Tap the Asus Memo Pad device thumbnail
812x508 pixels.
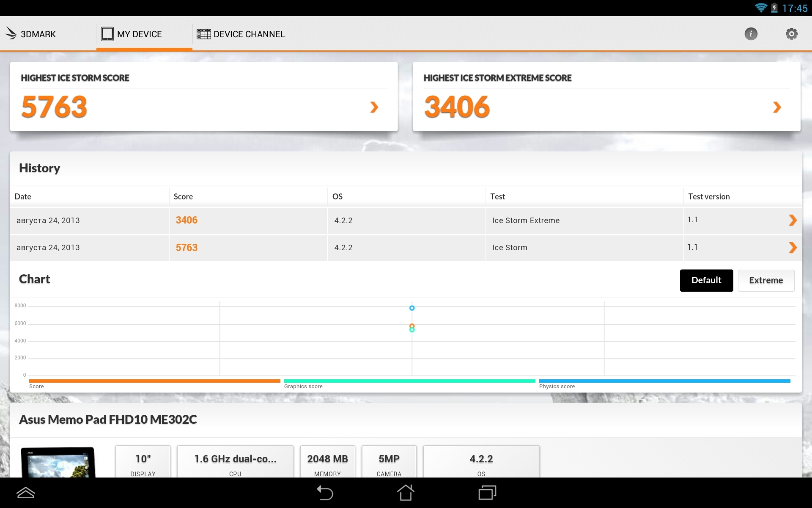tap(58, 462)
